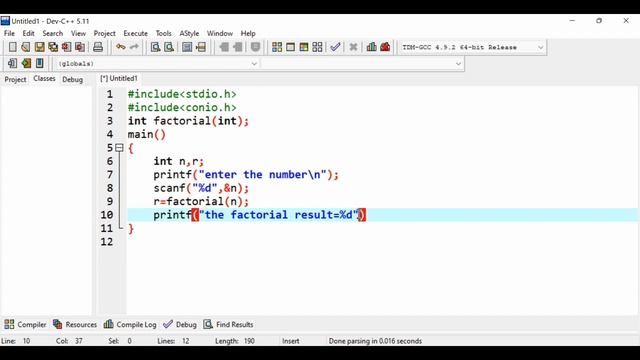Compile using the colored squares icon

click(x=277, y=47)
